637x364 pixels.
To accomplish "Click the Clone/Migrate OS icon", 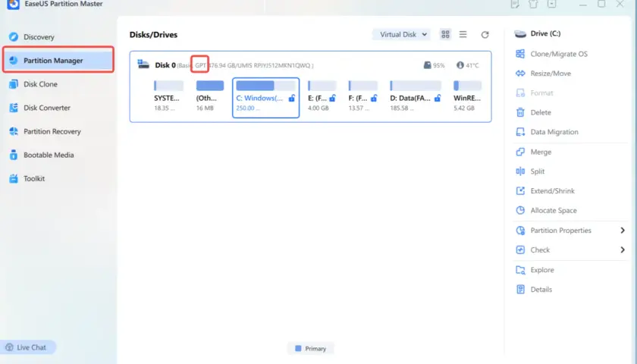I will [x=520, y=54].
